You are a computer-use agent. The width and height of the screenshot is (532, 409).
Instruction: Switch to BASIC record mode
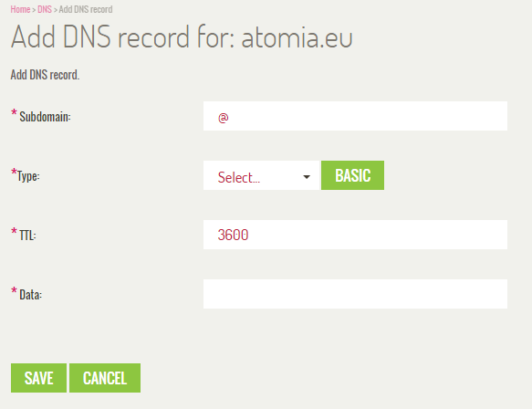[352, 175]
